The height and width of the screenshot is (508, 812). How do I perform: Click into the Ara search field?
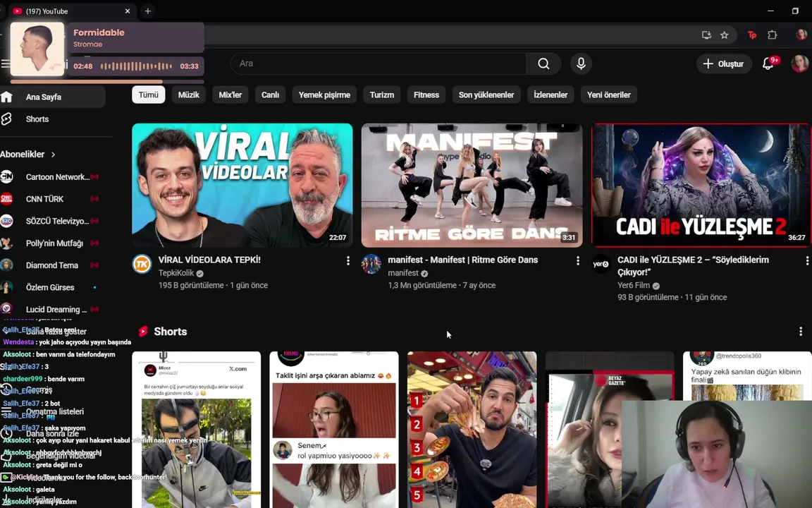378,64
